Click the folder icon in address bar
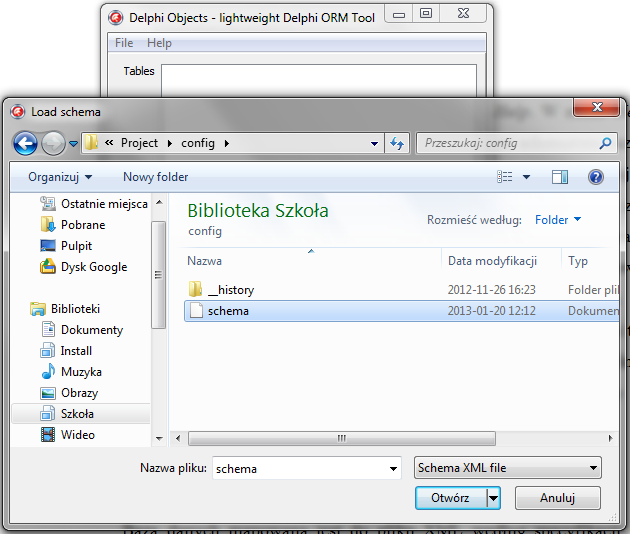 (92, 143)
